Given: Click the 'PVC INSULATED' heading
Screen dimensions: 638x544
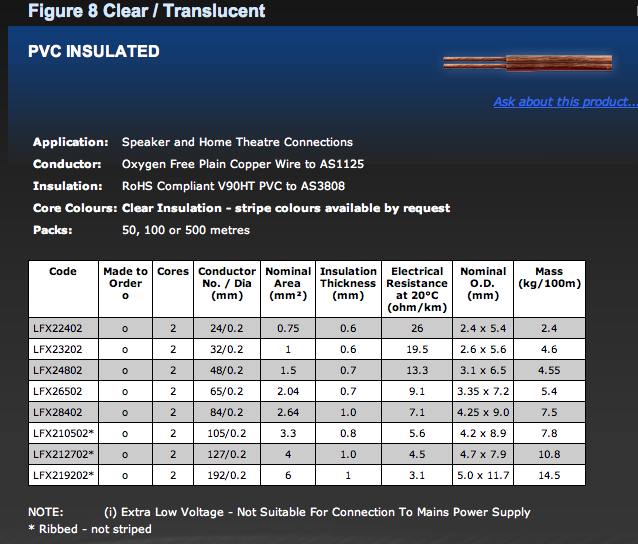Looking at the screenshot, I should [94, 52].
